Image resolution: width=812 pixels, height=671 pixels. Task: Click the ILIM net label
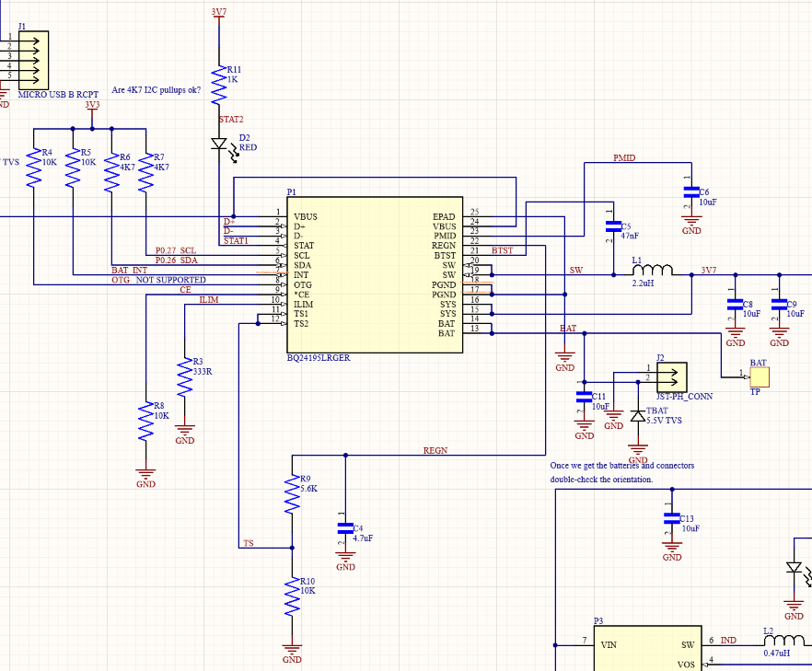pyautogui.click(x=209, y=300)
